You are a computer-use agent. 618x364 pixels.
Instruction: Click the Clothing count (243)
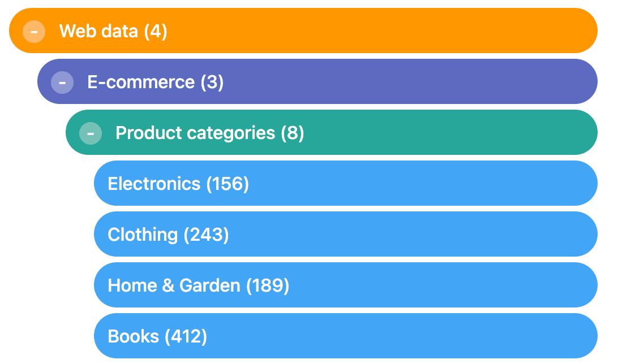[x=206, y=235]
